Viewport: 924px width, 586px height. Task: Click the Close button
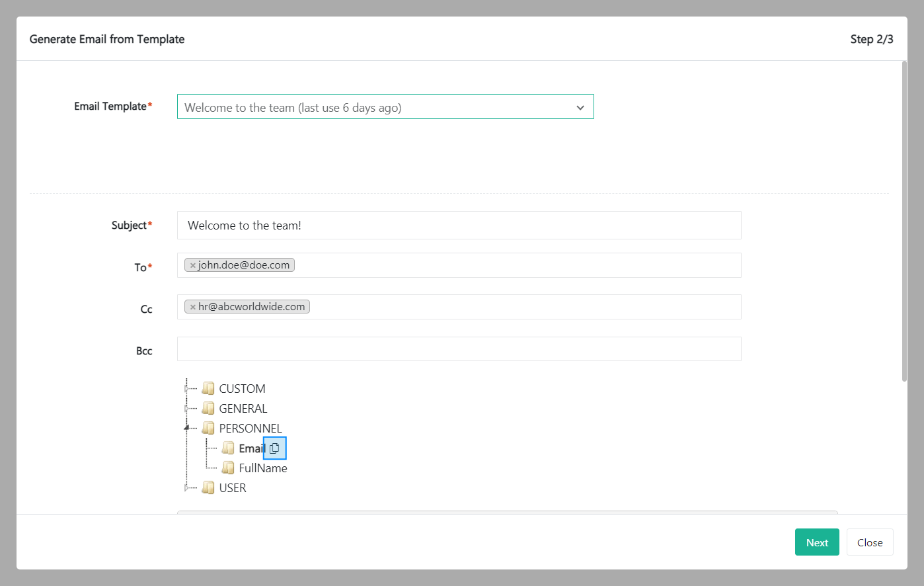pyautogui.click(x=870, y=542)
